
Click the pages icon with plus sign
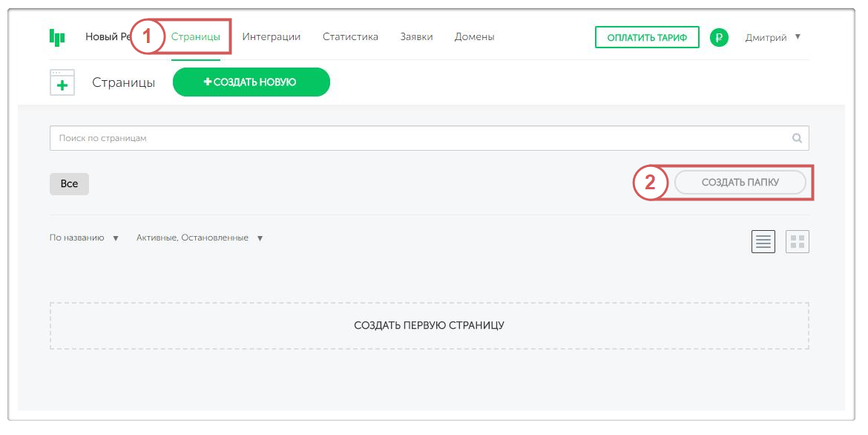[x=62, y=82]
